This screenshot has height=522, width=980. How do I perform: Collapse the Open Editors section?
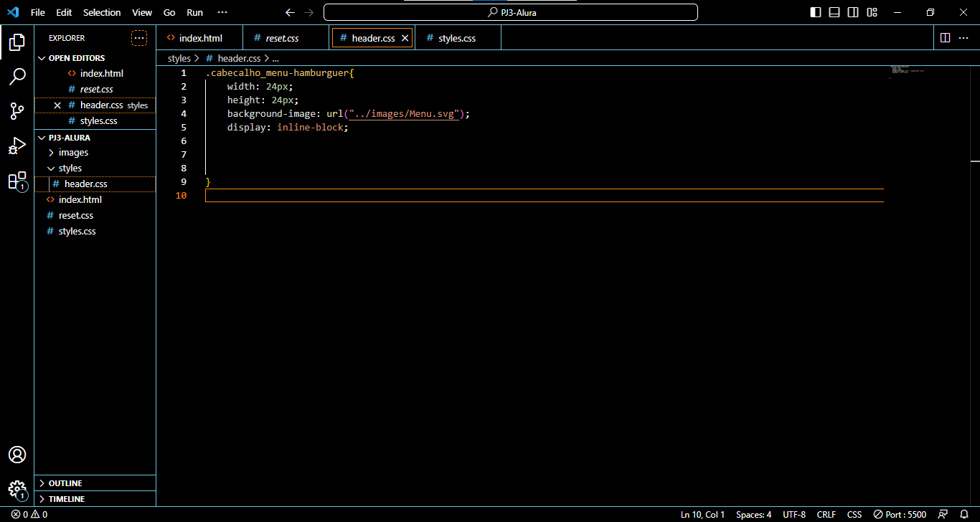tap(95, 58)
